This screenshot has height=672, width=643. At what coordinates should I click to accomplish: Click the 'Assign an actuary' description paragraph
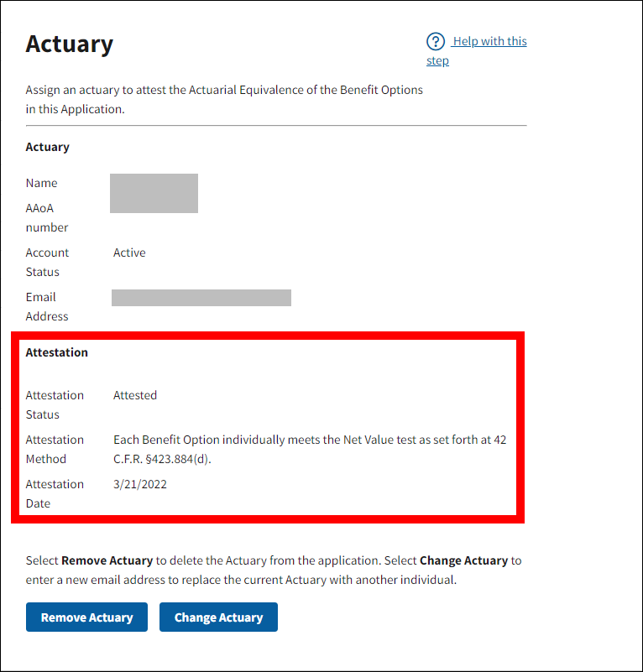click(224, 99)
